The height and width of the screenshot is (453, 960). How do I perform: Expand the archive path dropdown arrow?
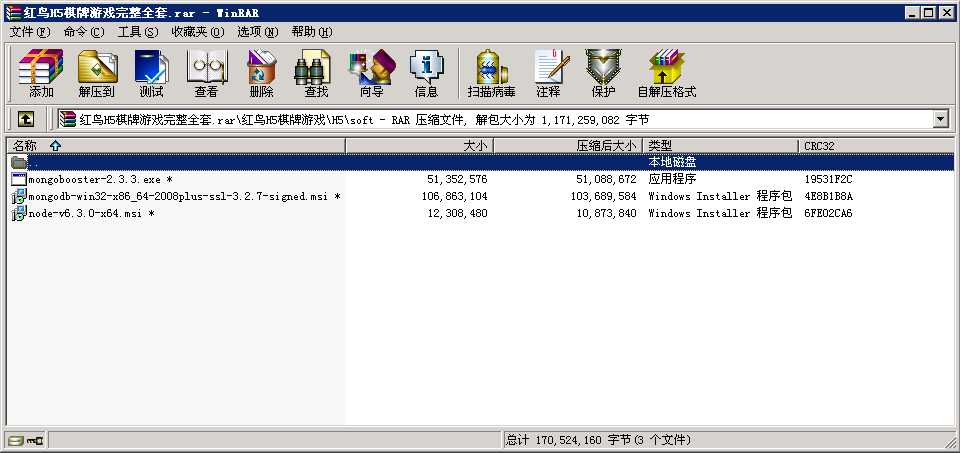point(940,119)
